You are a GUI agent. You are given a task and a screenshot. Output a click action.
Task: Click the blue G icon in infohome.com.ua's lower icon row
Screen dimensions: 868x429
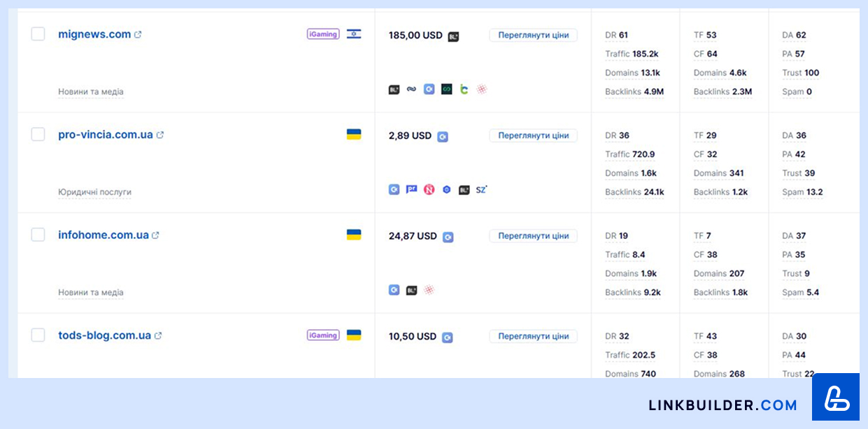394,290
